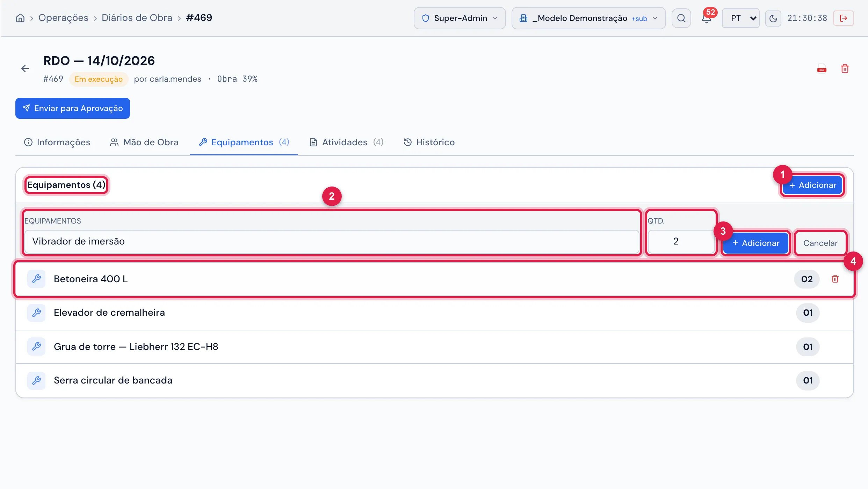Open the PT language selector
The width and height of the screenshot is (868, 489).
click(x=740, y=18)
